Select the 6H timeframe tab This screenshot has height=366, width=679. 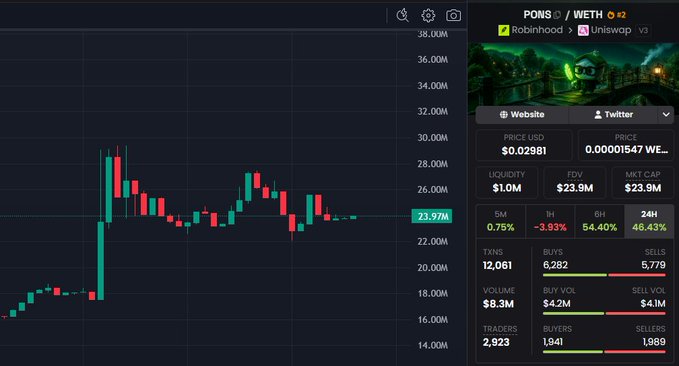[599, 221]
